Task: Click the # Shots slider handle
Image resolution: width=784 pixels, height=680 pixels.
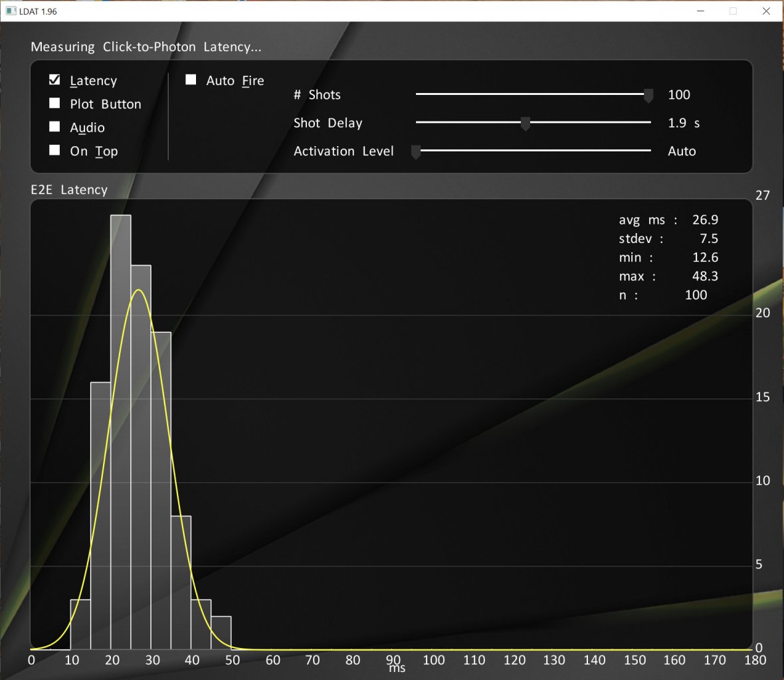Action: (648, 96)
